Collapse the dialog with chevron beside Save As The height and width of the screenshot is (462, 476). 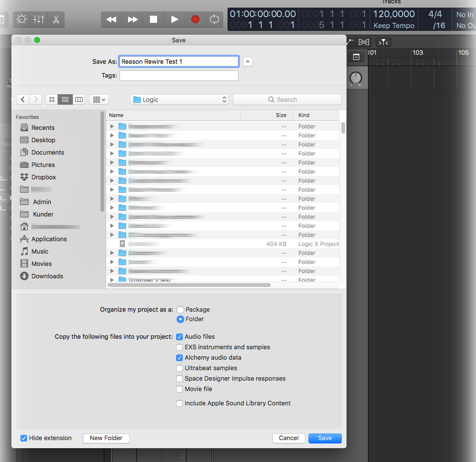(248, 61)
